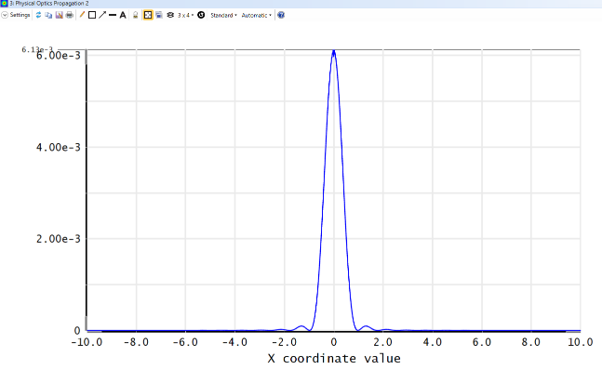Click the X coordinate value axis label

[334, 358]
